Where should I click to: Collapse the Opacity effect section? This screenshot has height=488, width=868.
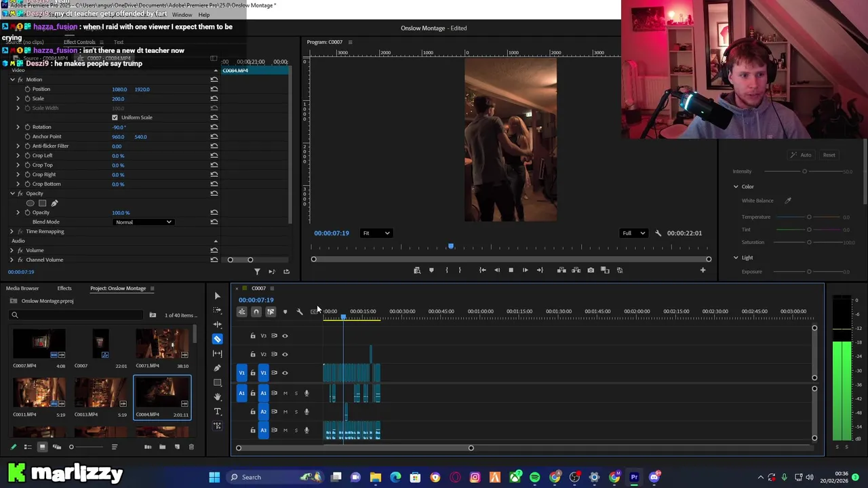[x=12, y=193]
